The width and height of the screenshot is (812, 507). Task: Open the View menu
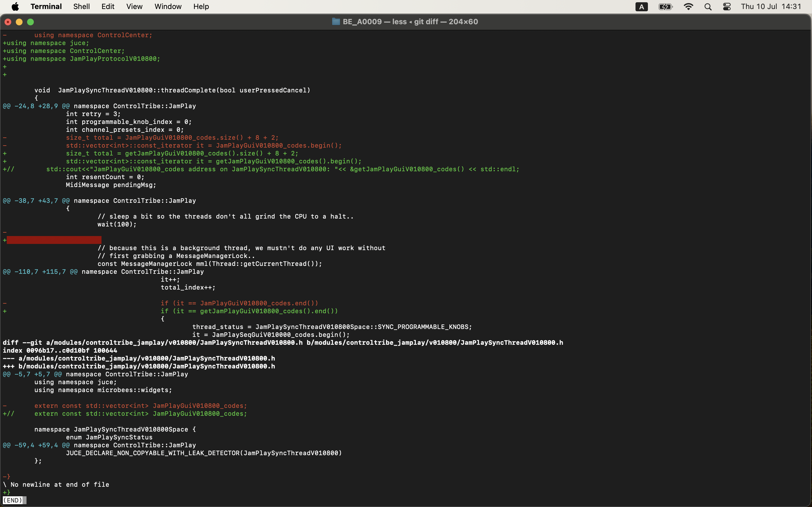click(134, 6)
